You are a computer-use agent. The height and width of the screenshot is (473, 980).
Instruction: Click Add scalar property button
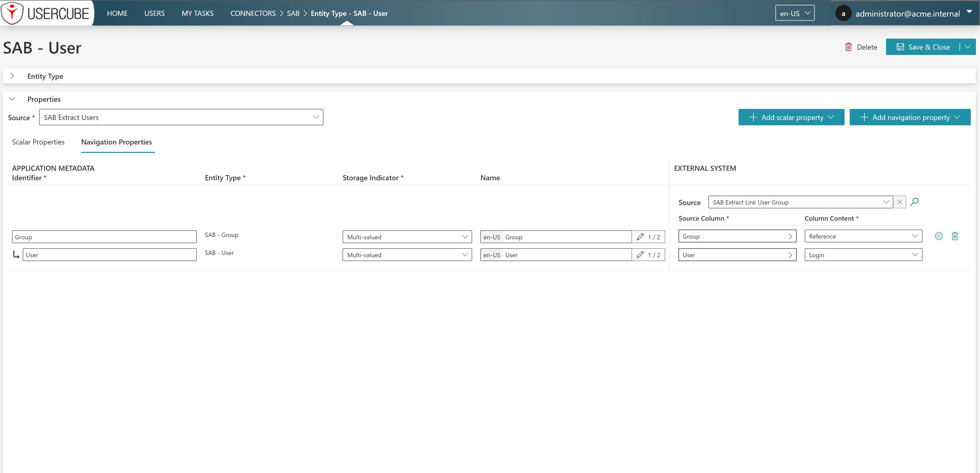[x=791, y=117]
